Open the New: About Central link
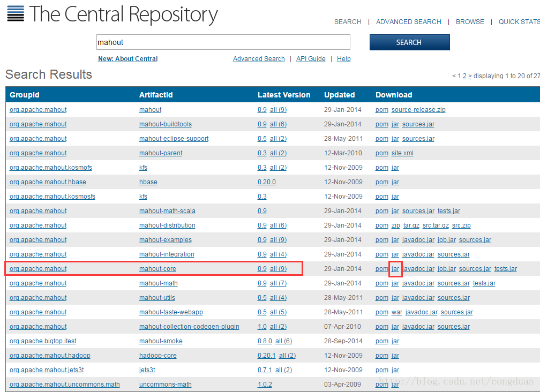Image resolution: width=540 pixels, height=392 pixels. [x=127, y=59]
